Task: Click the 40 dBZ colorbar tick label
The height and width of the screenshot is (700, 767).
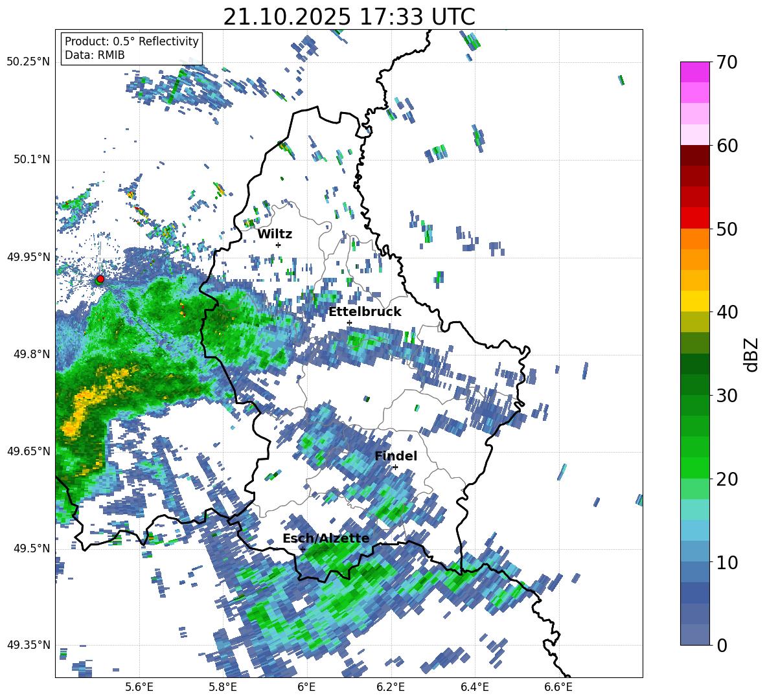Action: pyautogui.click(x=726, y=312)
